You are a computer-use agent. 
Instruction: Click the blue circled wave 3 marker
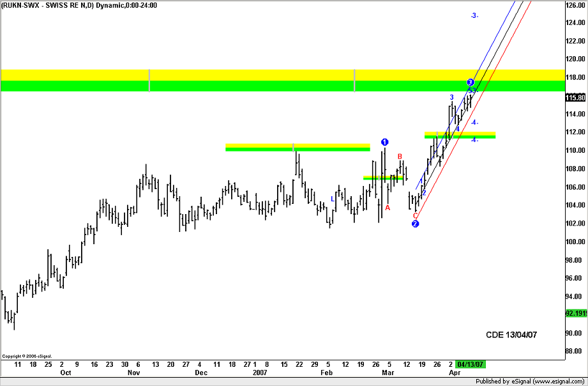[471, 82]
